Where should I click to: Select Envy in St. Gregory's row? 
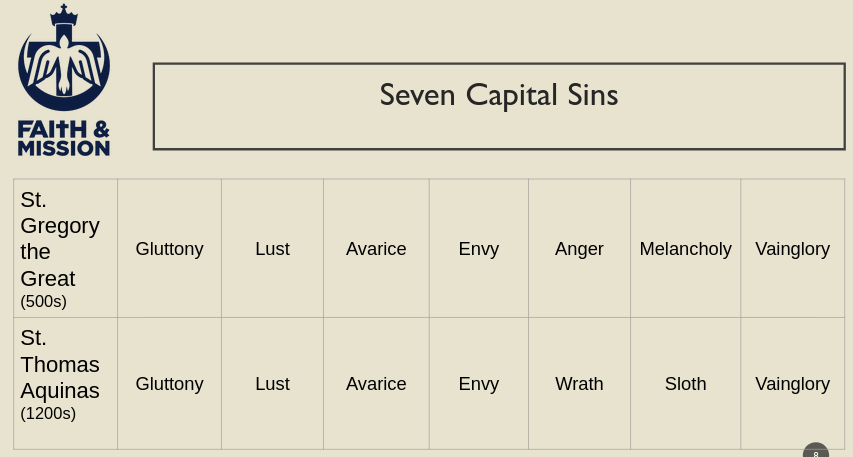[x=478, y=249]
